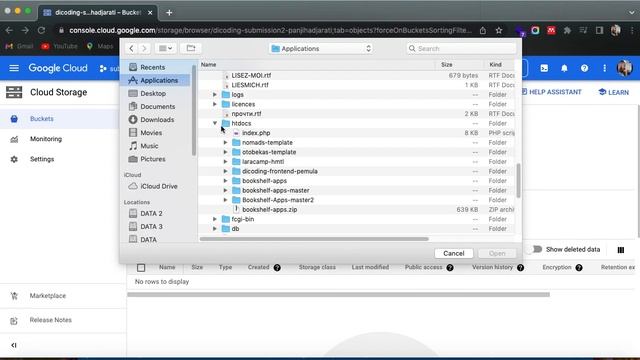Viewport: 640px width, 360px height.
Task: Open Release Notes link
Action: [51, 320]
